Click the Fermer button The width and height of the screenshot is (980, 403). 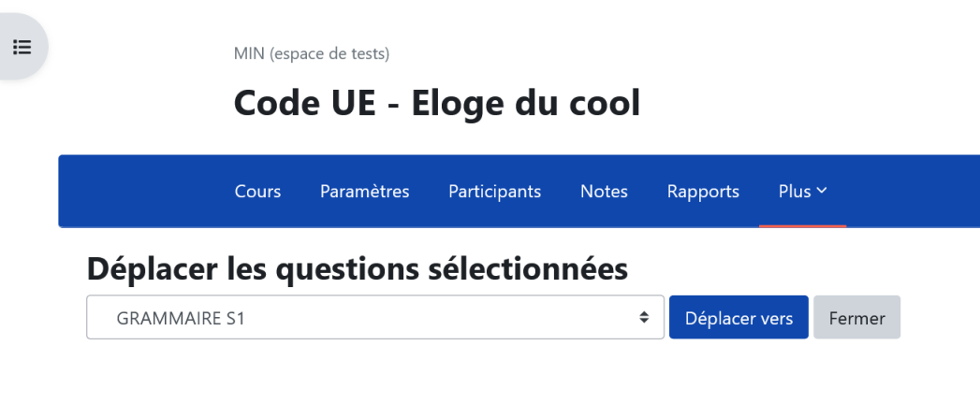[856, 318]
